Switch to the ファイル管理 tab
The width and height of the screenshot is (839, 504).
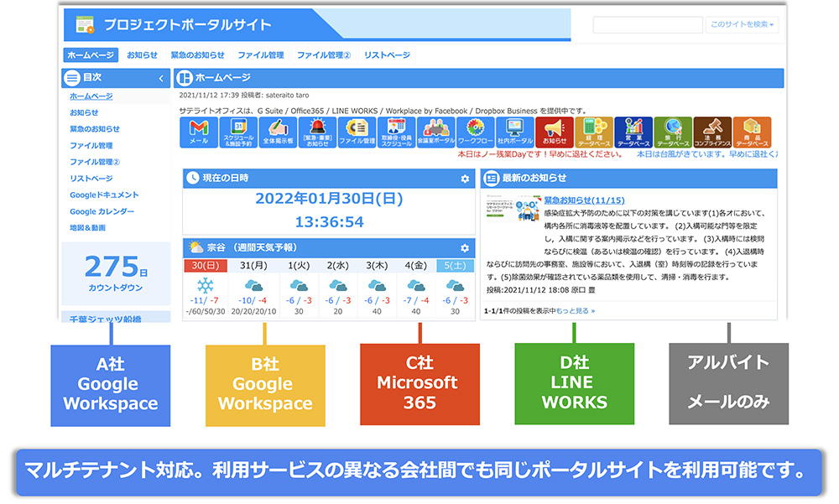click(261, 55)
